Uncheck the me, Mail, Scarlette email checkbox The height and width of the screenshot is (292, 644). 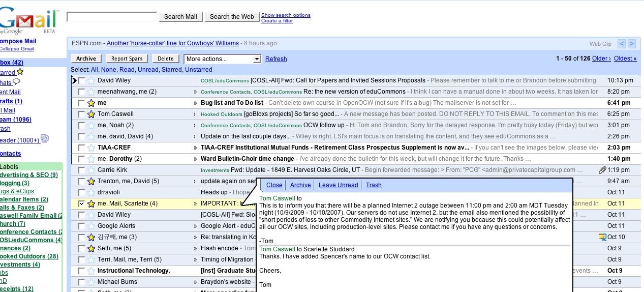point(81,203)
